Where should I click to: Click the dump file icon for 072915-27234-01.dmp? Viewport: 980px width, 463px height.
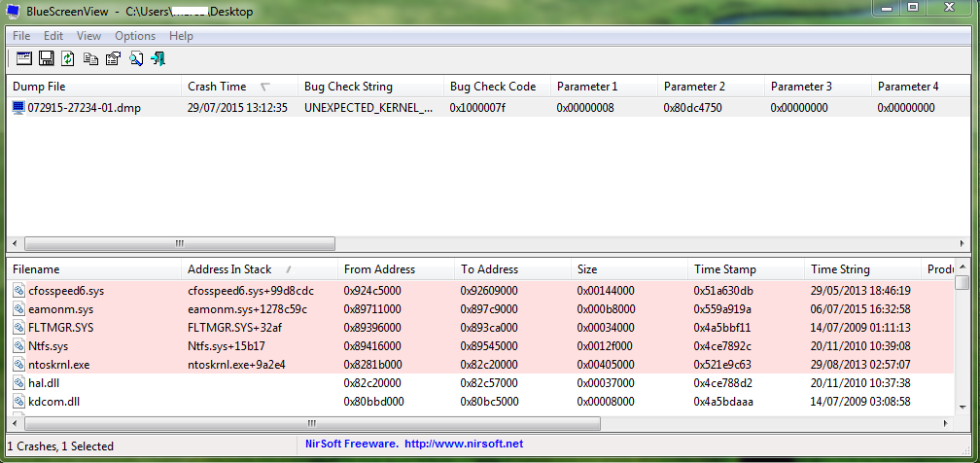point(18,108)
